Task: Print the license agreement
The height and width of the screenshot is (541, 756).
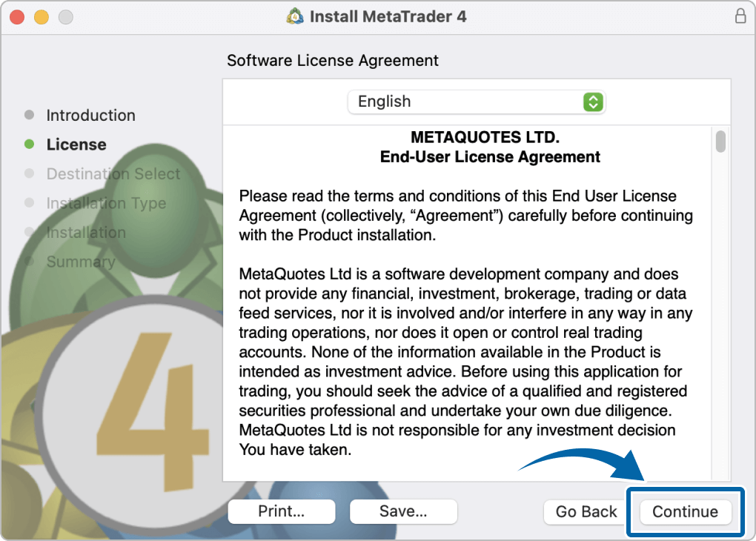Action: click(282, 511)
